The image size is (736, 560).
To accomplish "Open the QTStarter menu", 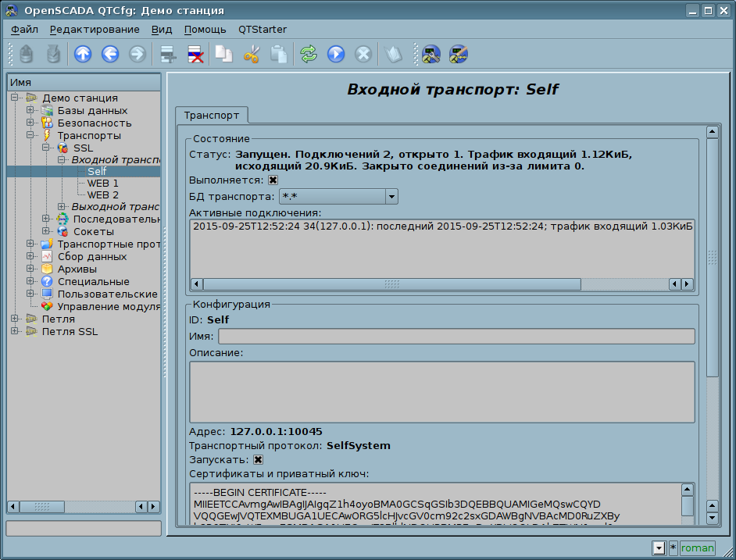I will 262,30.
